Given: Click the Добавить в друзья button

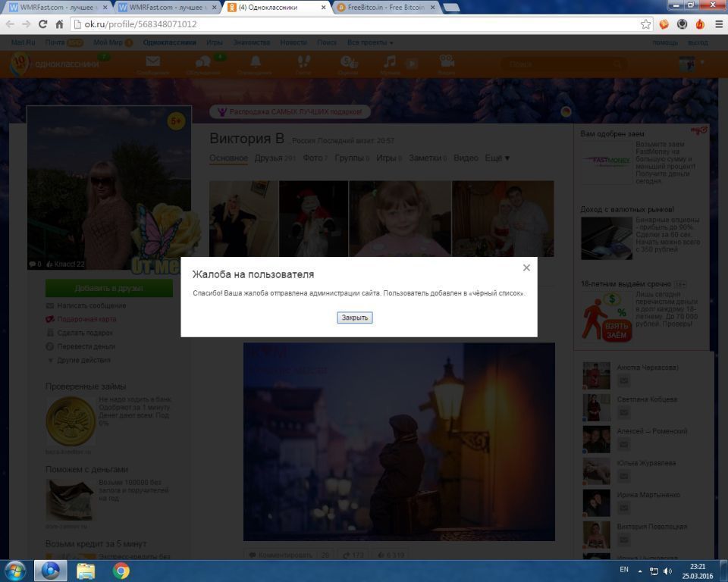Looking at the screenshot, I should pos(109,288).
